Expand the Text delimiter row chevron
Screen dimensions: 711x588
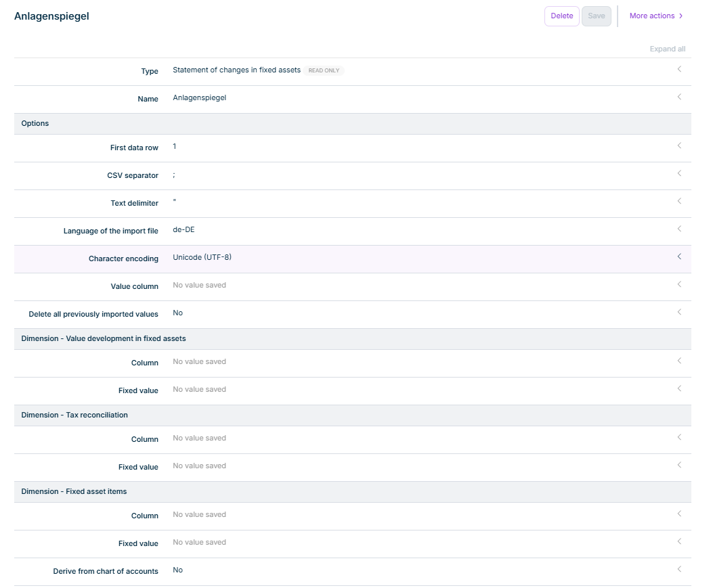pyautogui.click(x=679, y=201)
